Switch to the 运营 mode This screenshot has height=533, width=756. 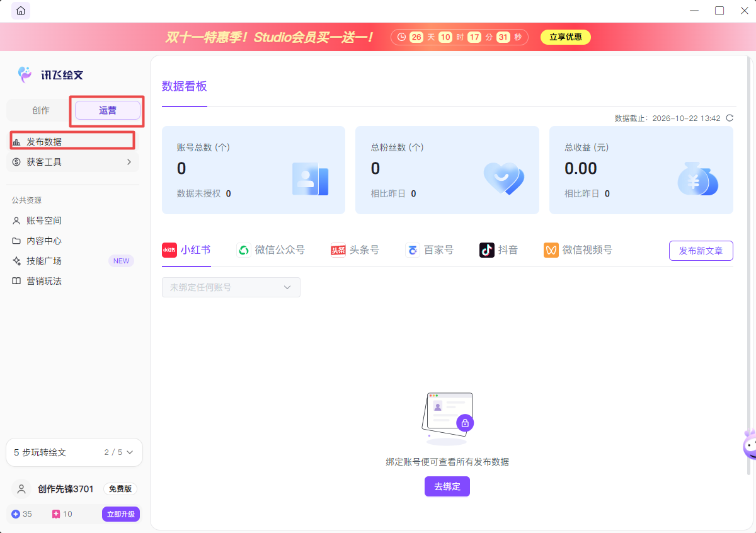click(108, 110)
